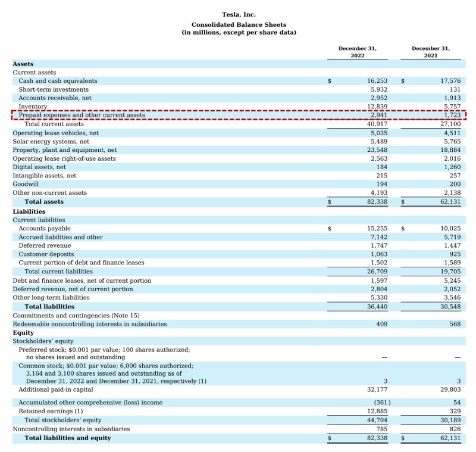Click the 16,253 cash value for 2022
Image resolution: width=476 pixels, height=452 pixels.
point(377,81)
